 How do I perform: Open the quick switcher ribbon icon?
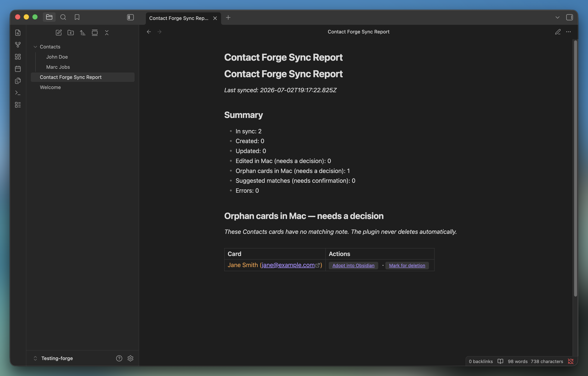pos(18,33)
